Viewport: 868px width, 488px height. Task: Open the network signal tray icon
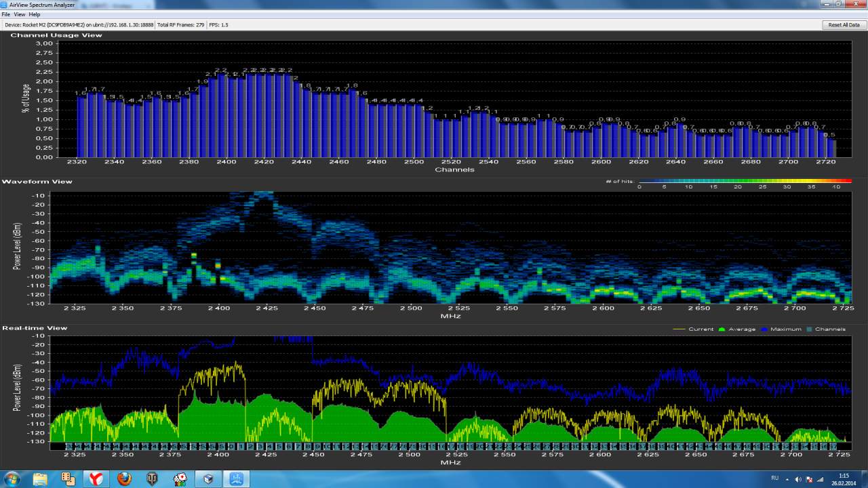tap(821, 479)
